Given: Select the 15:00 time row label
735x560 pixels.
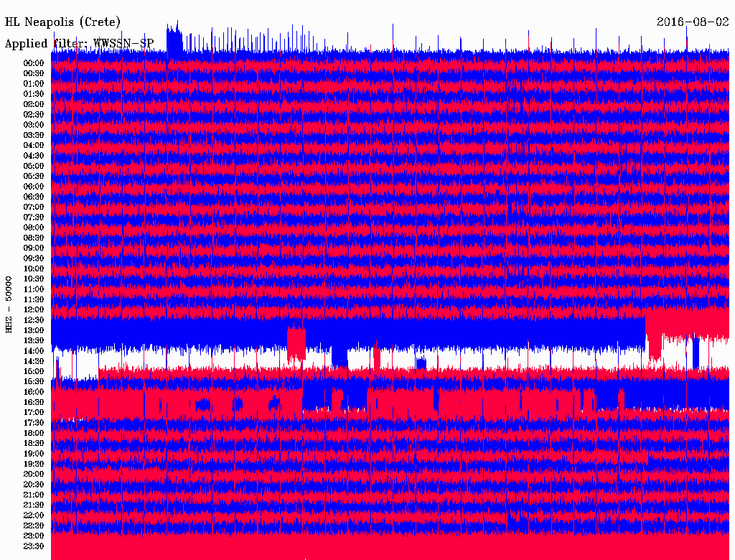Looking at the screenshot, I should (x=34, y=371).
